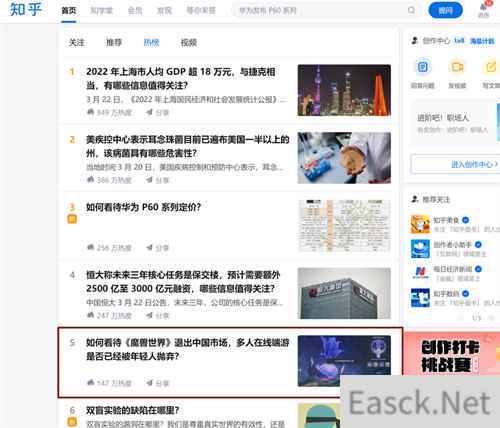The height and width of the screenshot is (428, 500).
Task: Open the 发现 nav item
Action: [x=164, y=11]
